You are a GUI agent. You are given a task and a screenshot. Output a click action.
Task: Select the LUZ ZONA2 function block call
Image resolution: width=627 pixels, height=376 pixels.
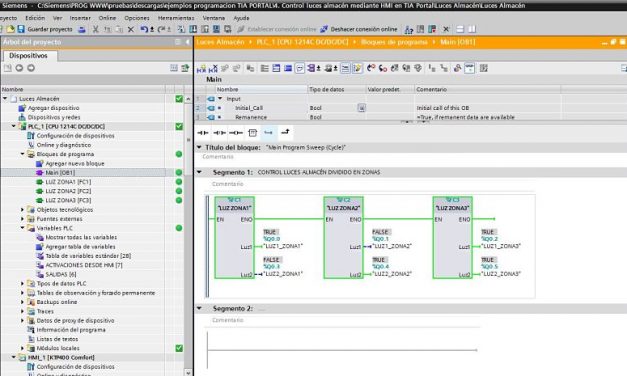pyautogui.click(x=343, y=237)
